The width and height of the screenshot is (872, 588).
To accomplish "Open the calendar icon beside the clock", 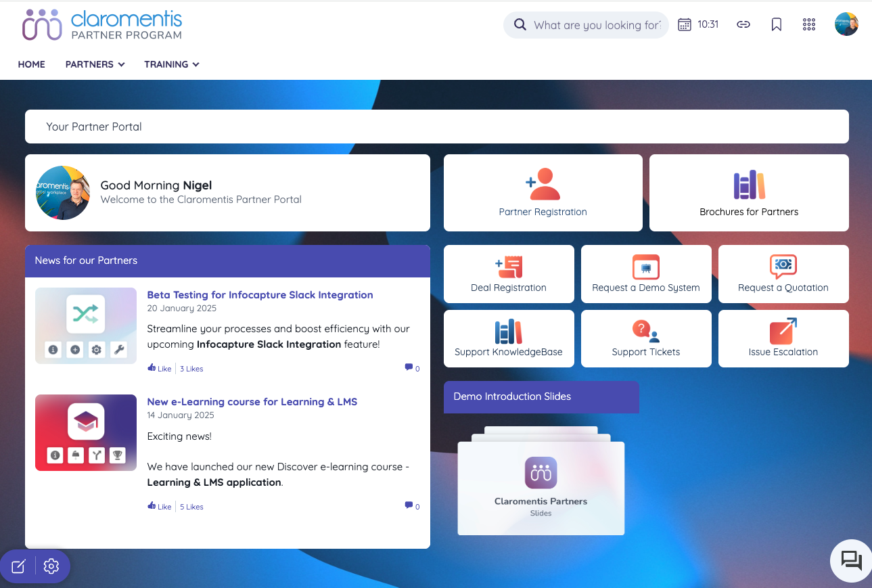I will [685, 25].
